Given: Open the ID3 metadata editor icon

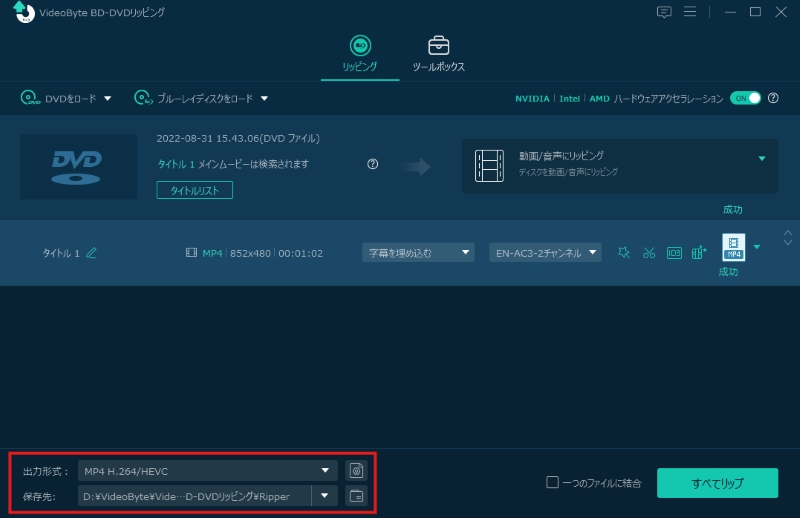Looking at the screenshot, I should [674, 253].
